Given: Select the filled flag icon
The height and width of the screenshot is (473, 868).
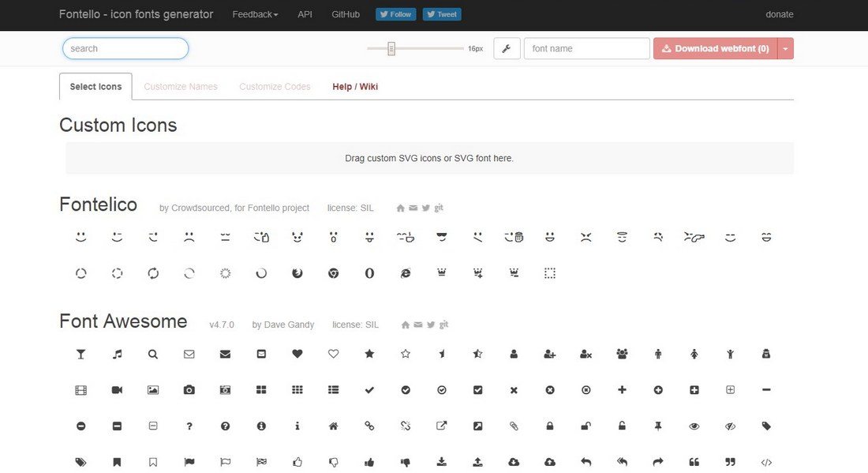Looking at the screenshot, I should pyautogui.click(x=189, y=462).
